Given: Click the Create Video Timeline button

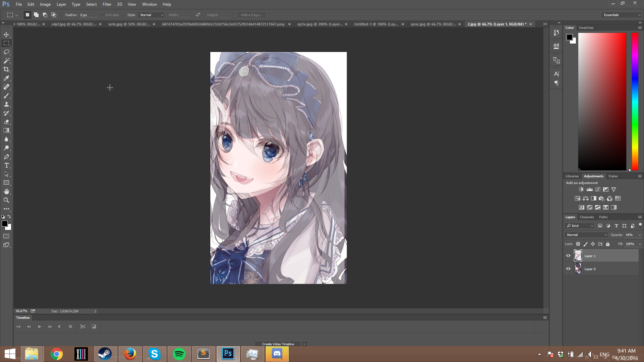Looking at the screenshot, I should pyautogui.click(x=278, y=344).
